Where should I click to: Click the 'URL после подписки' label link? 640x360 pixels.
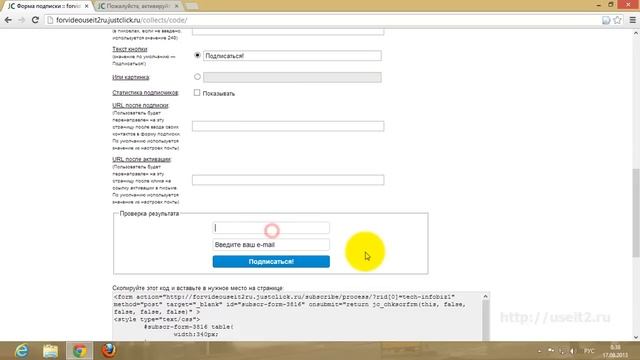pyautogui.click(x=140, y=105)
